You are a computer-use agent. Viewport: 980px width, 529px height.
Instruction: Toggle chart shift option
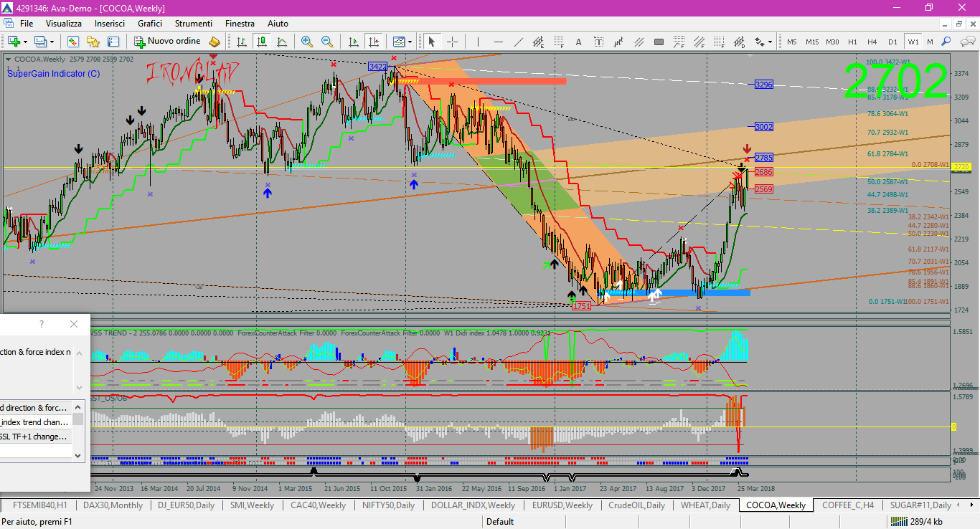[x=373, y=42]
